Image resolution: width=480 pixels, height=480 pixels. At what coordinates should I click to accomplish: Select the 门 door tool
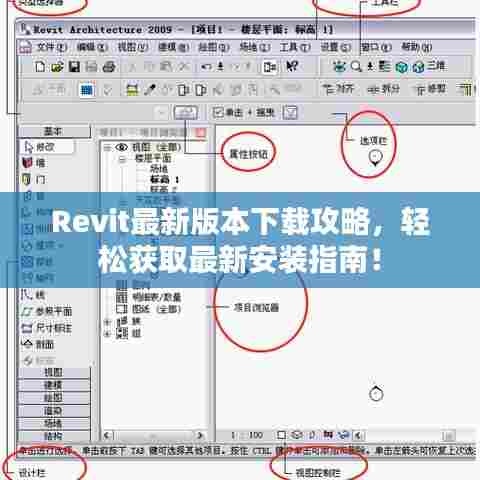click(x=33, y=180)
